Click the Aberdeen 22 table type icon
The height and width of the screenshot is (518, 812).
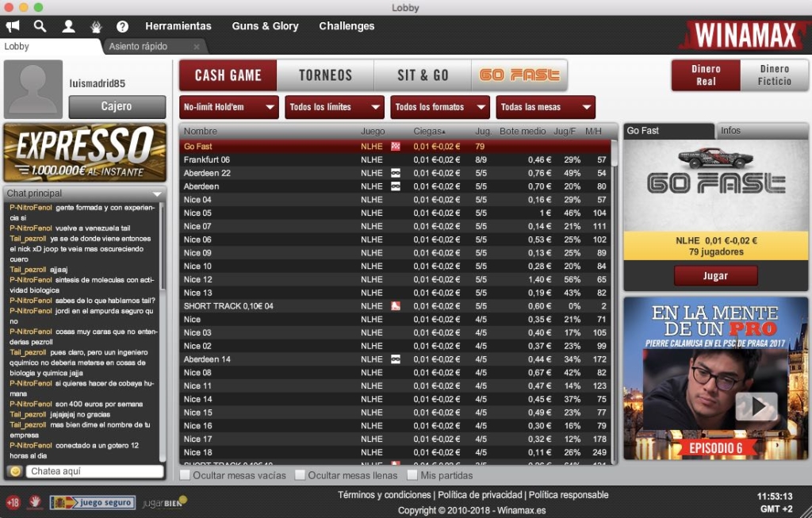(x=396, y=173)
